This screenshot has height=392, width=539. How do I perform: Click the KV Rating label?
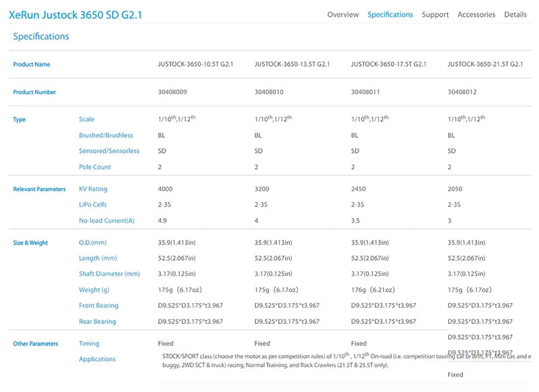(93, 189)
